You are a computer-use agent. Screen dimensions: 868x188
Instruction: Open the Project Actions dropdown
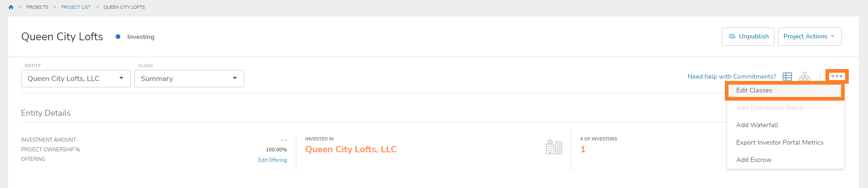809,37
